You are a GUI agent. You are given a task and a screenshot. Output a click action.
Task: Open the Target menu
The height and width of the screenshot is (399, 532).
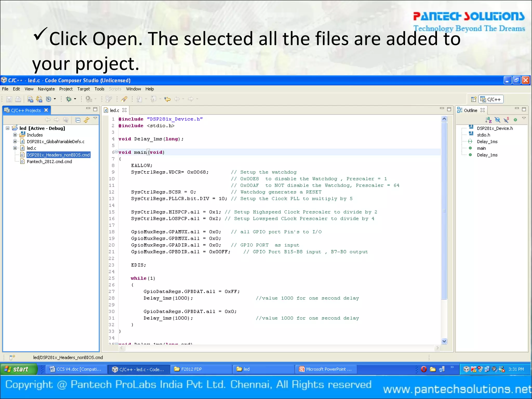point(83,89)
